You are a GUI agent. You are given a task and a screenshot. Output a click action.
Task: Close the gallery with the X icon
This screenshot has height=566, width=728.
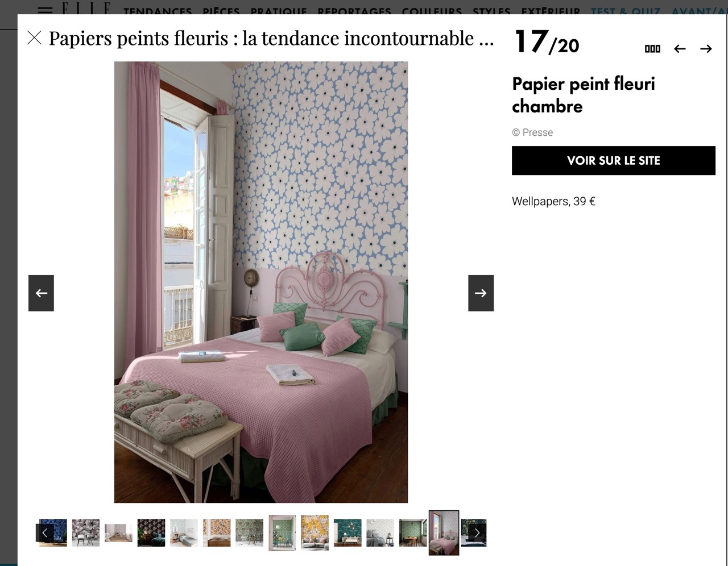coord(35,38)
